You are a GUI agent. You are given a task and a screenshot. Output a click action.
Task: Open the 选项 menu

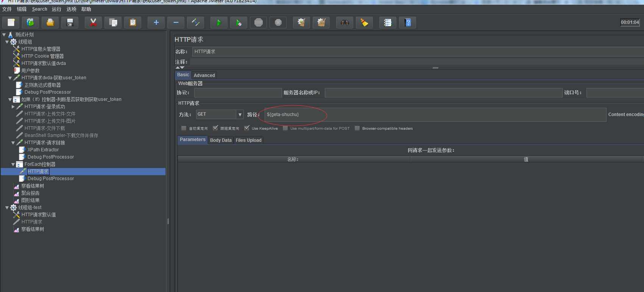coord(71,9)
